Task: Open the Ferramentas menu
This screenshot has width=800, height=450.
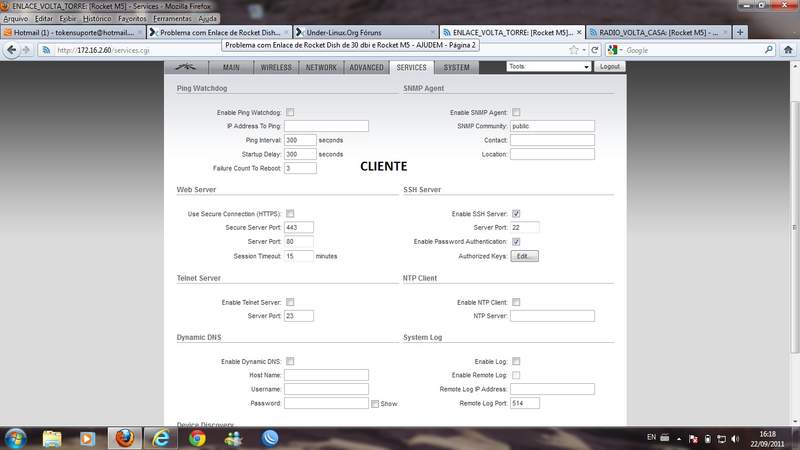Action: [x=172, y=18]
